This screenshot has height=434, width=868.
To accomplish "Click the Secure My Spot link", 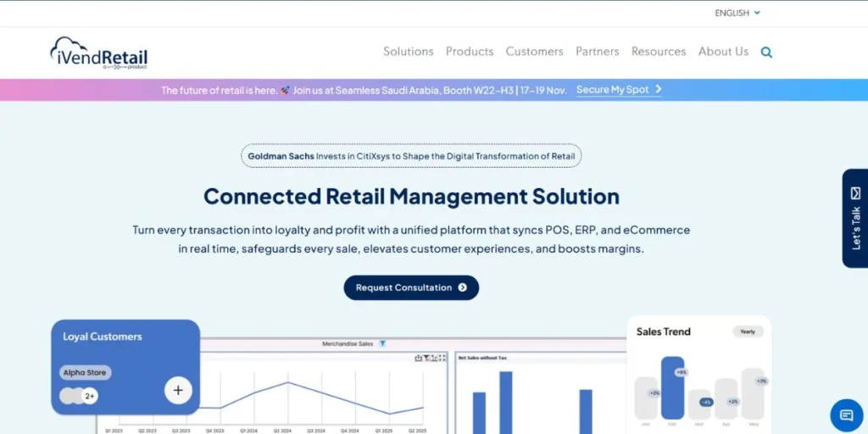I will [619, 90].
